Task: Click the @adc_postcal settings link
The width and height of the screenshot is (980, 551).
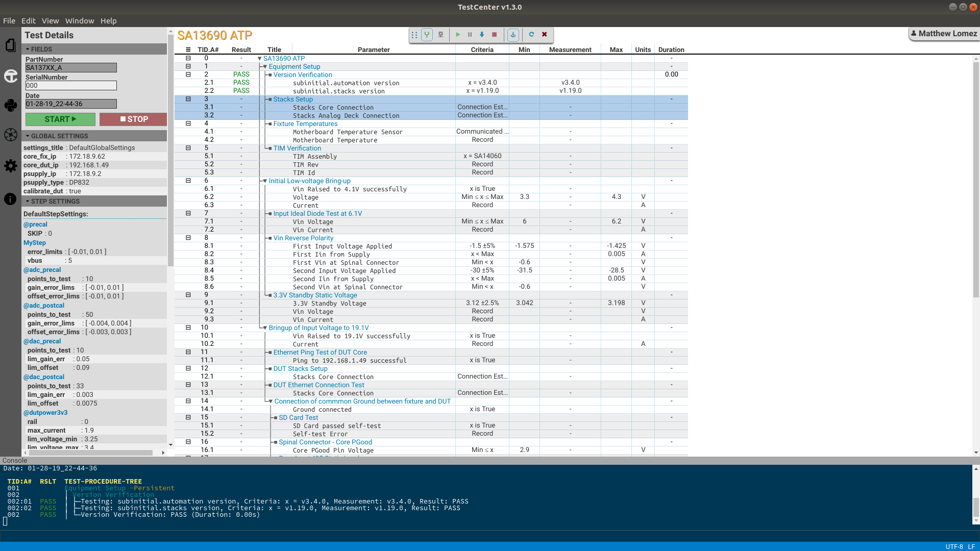Action: point(44,306)
